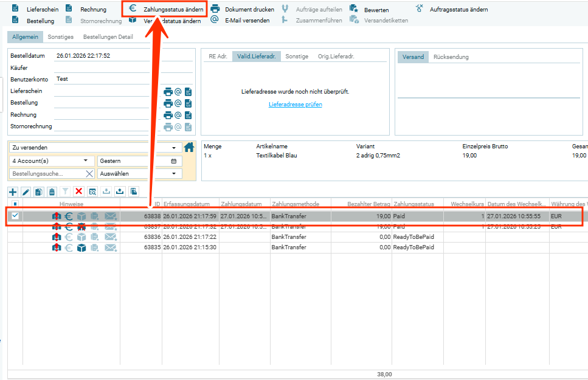Click the trash bin delete icon
This screenshot has height=380, width=588.
point(52,192)
